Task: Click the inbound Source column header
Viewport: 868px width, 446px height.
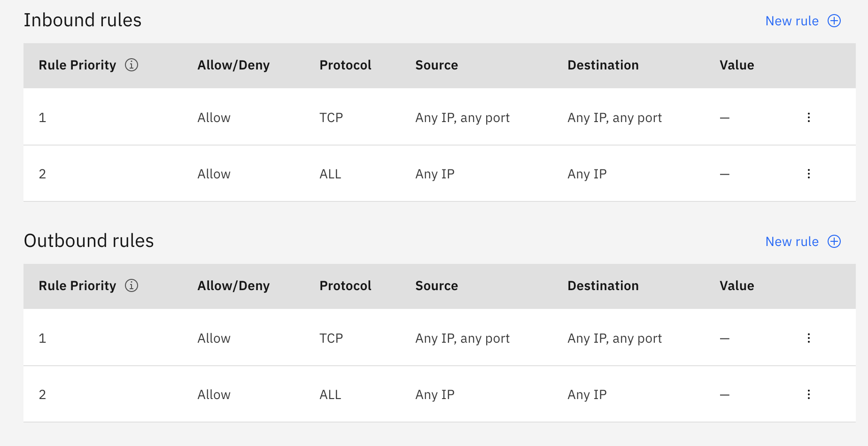Action: (436, 65)
